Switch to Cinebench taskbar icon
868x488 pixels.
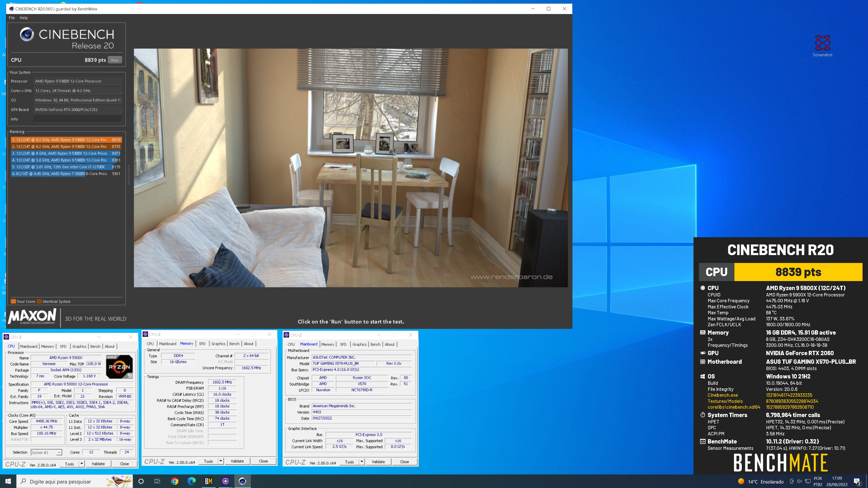click(x=242, y=481)
